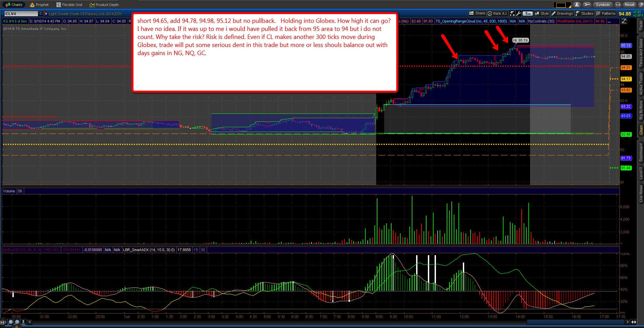Open Active Trader side tab
Screen dimensions: 644x328
coord(641,83)
